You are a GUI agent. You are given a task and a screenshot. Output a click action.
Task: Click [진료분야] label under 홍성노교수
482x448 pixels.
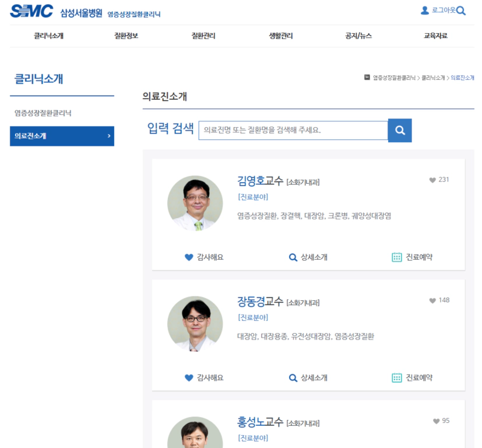point(253,438)
